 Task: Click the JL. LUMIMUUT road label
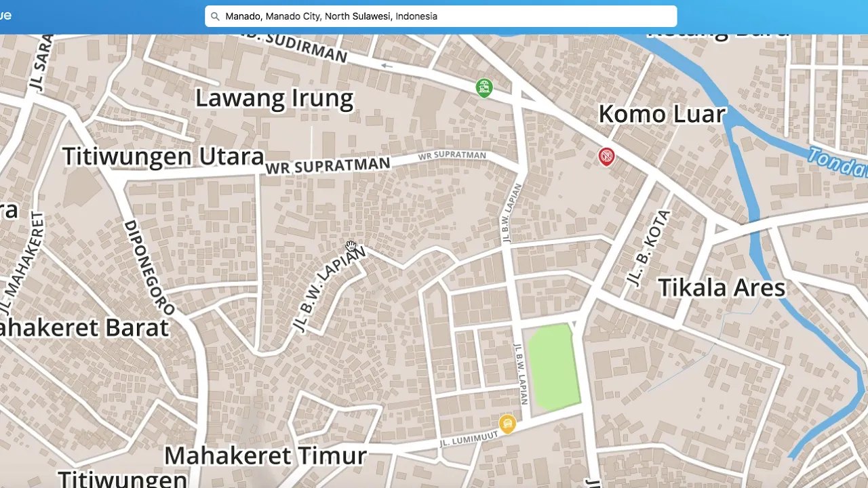[468, 437]
